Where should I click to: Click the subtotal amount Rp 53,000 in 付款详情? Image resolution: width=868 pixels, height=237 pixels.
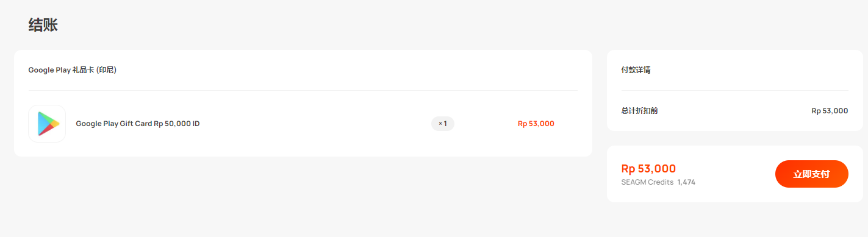[830, 111]
